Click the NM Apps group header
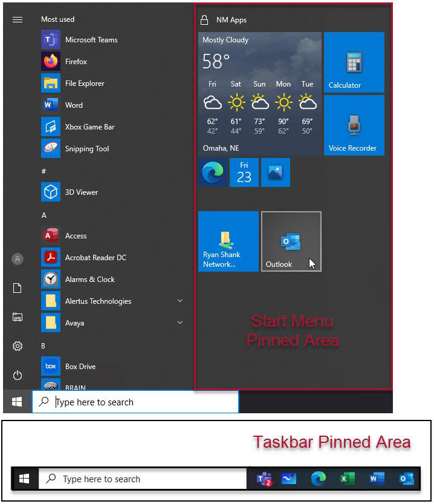 [231, 20]
